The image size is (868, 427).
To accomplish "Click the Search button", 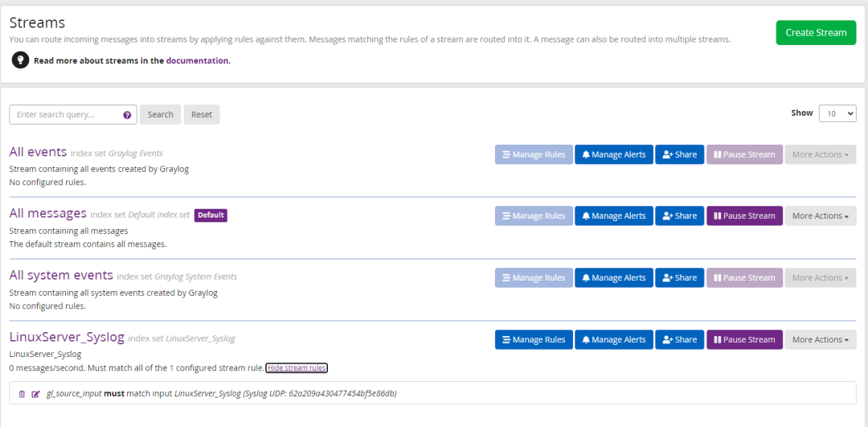I will pyautogui.click(x=161, y=115).
